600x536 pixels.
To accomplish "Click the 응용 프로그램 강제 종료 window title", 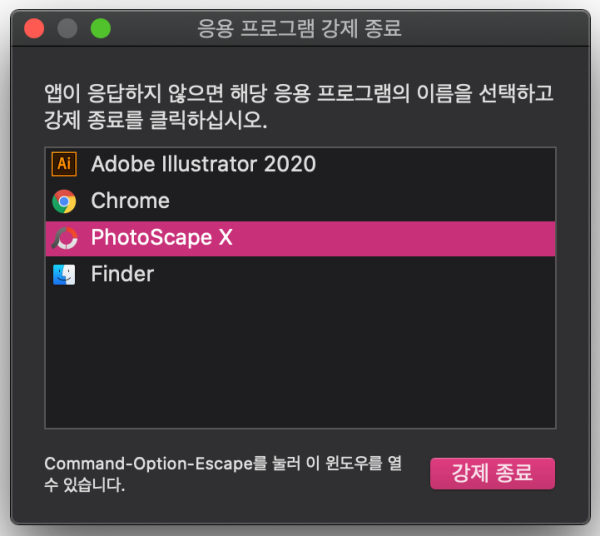I will tap(299, 28).
